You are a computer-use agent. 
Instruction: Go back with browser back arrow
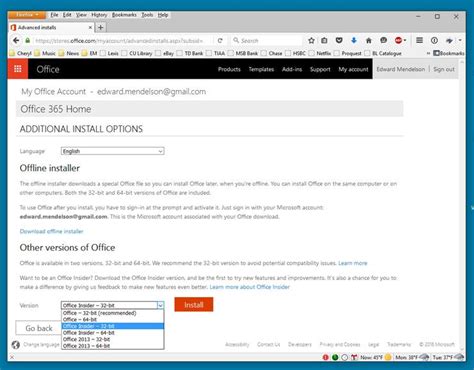tap(16, 41)
